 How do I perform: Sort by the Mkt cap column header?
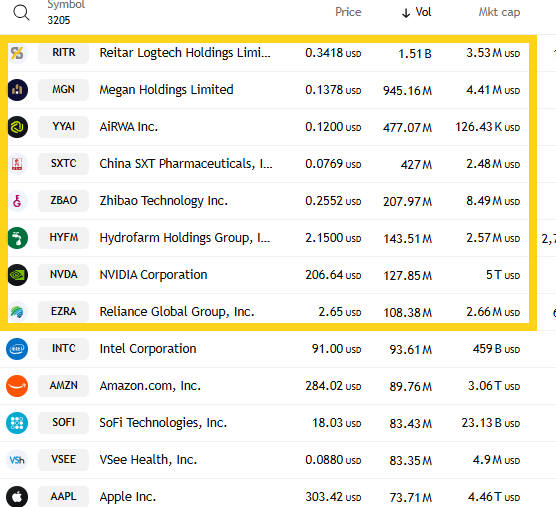(x=499, y=12)
